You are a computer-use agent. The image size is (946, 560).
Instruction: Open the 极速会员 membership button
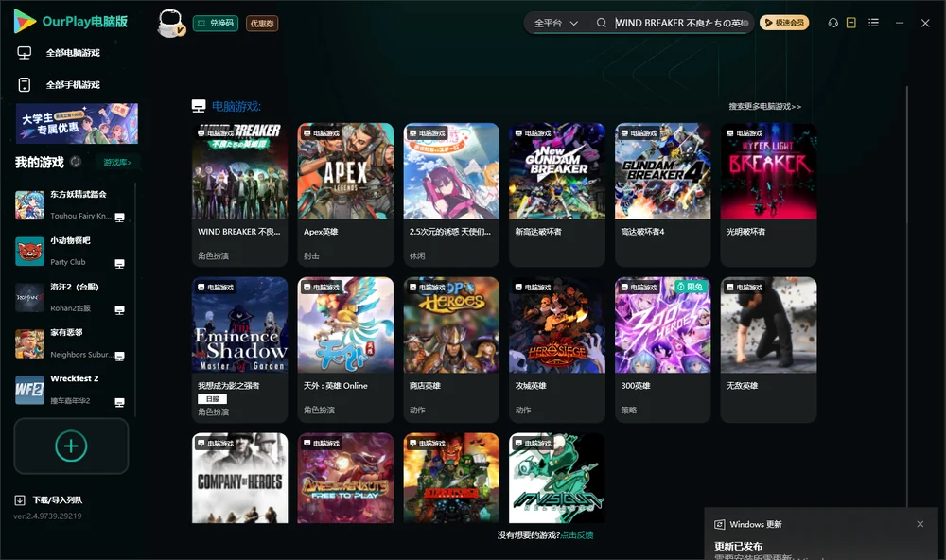(784, 23)
